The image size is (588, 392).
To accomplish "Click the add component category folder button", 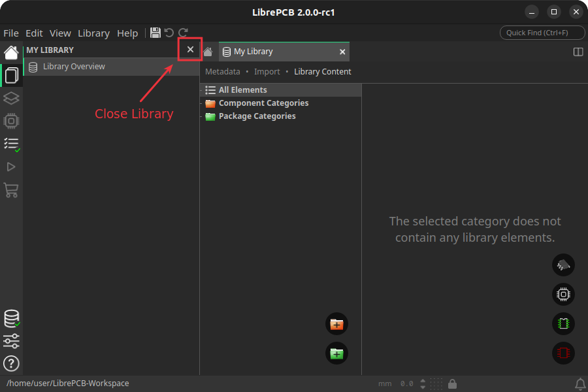I will 336,324.
